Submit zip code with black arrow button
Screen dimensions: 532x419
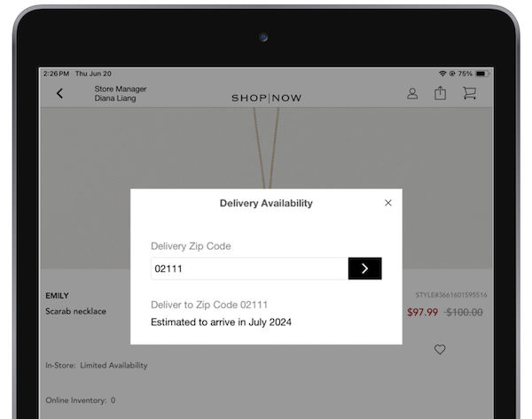tap(364, 268)
